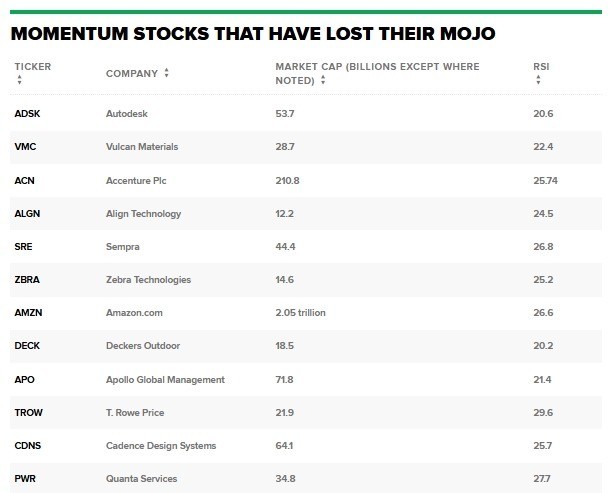Click the Cadence Design Systems company name
This screenshot has height=493, width=611.
161,446
